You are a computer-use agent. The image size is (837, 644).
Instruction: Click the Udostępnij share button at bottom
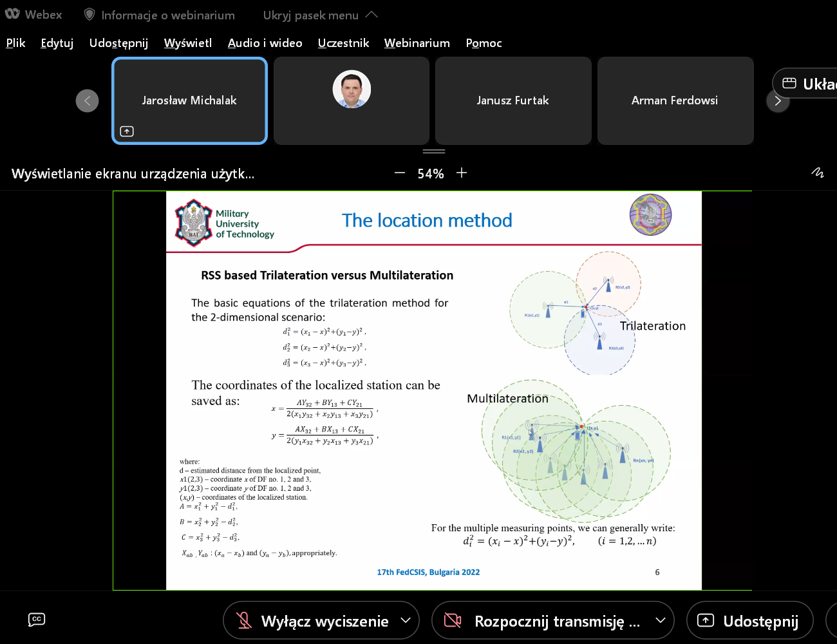(750, 621)
